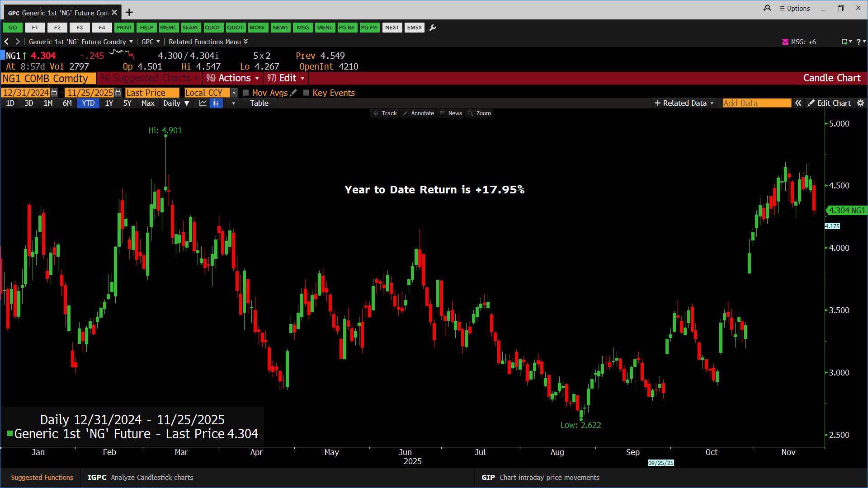Click the wrench icon in toolbar

[x=433, y=28]
